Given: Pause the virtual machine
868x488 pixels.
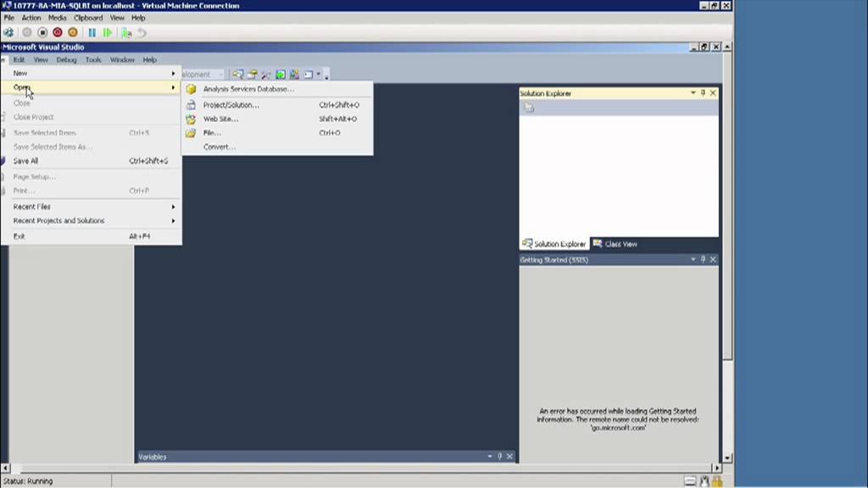Looking at the screenshot, I should [92, 33].
